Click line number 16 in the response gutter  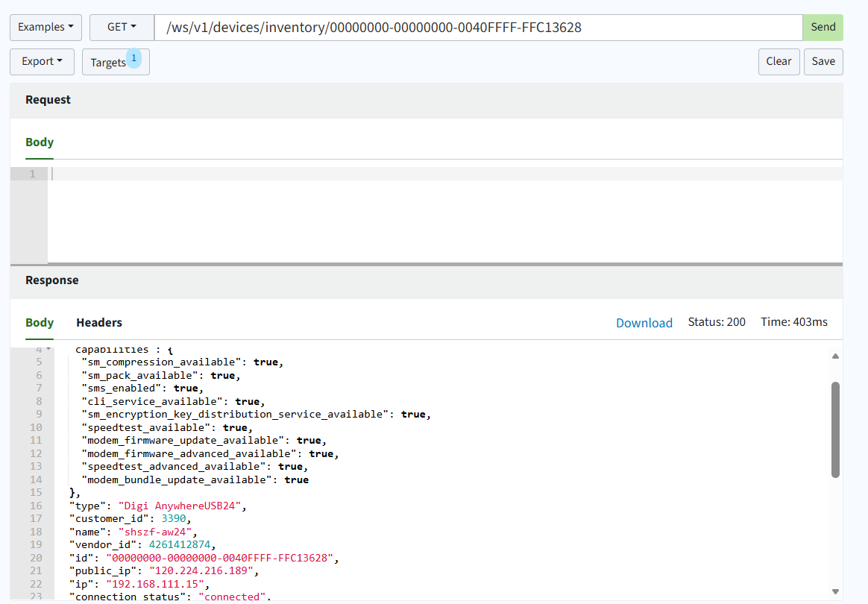pos(36,506)
